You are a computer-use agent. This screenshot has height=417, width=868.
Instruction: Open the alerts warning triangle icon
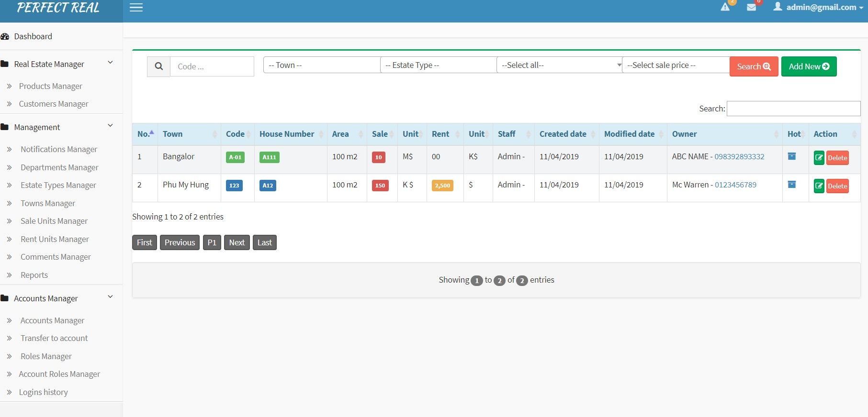pos(725,7)
